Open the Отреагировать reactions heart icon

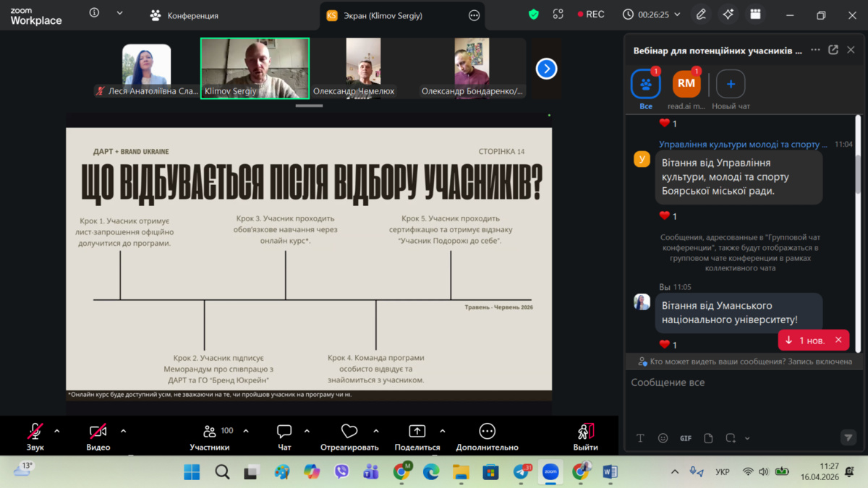(349, 432)
